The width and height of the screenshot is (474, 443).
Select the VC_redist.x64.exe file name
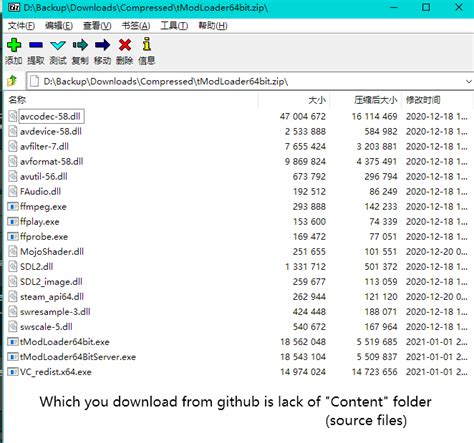(x=56, y=372)
